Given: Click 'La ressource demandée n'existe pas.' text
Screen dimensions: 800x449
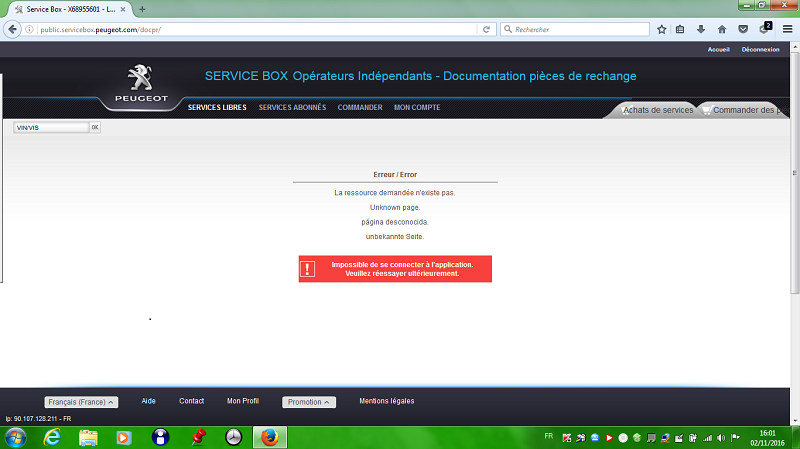Looking at the screenshot, I should [395, 193].
